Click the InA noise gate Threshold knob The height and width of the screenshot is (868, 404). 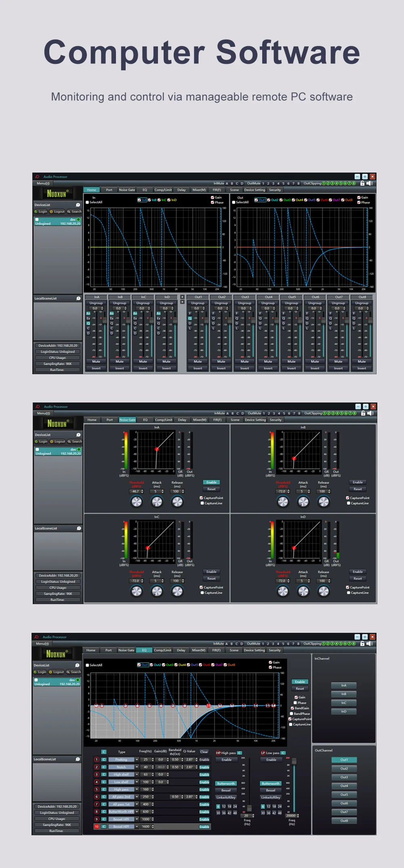point(137,501)
